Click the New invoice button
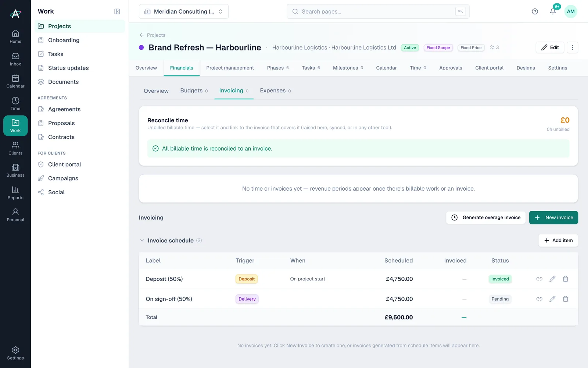The height and width of the screenshot is (368, 588). [x=553, y=217]
